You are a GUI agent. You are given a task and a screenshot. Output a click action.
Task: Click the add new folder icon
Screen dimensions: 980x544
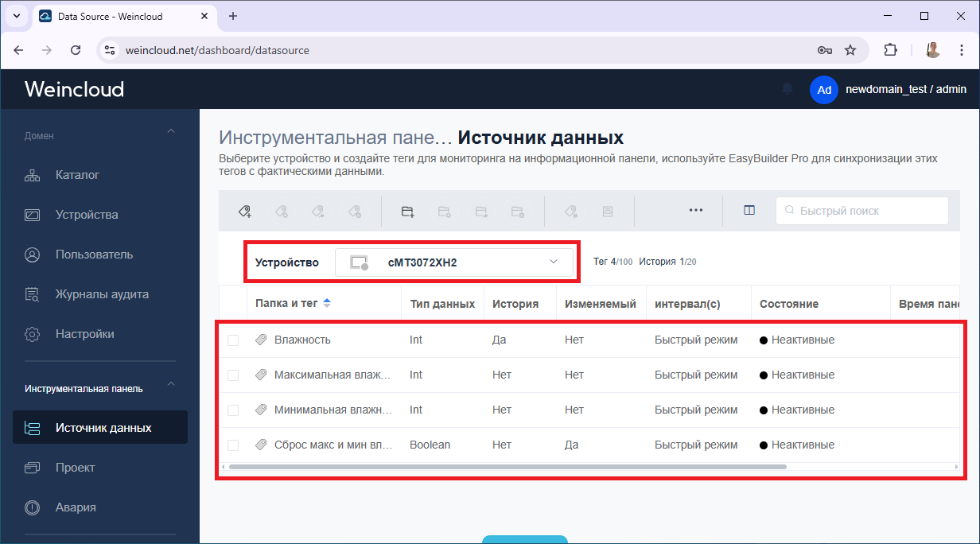407,211
